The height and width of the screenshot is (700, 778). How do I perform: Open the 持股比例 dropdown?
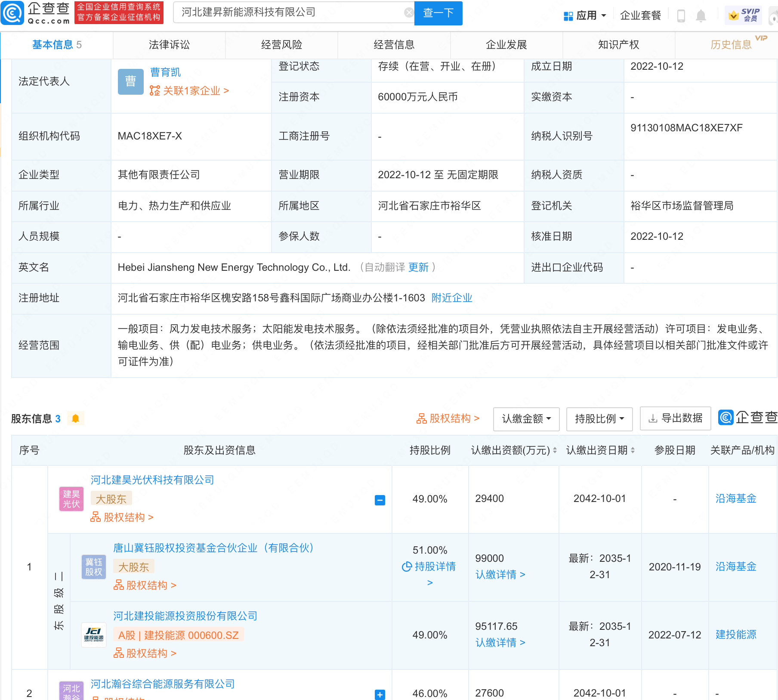pyautogui.click(x=599, y=419)
